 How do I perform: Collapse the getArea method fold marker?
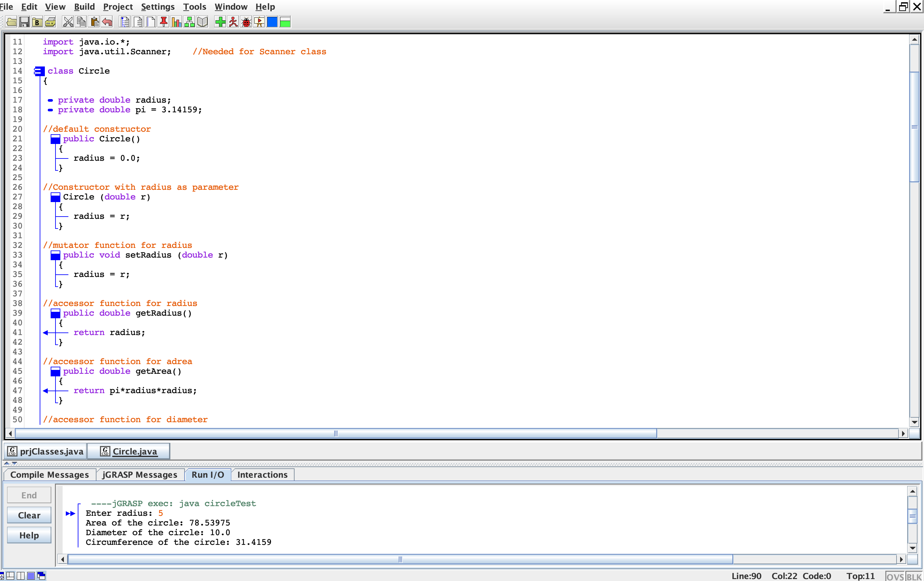(55, 371)
